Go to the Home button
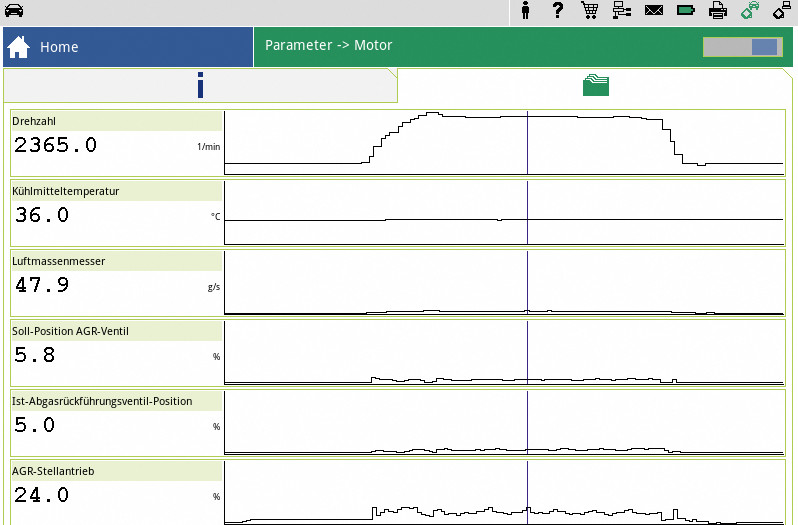798x525 pixels. point(128,47)
